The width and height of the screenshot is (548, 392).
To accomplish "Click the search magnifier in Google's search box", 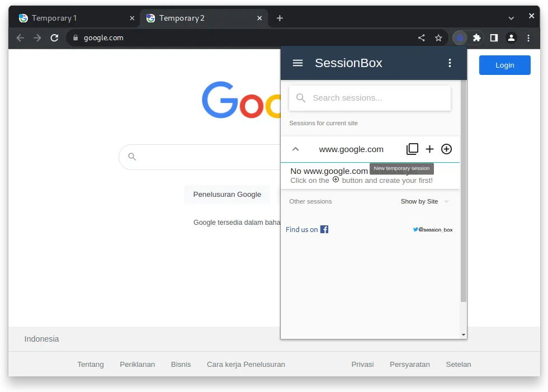I will pyautogui.click(x=132, y=157).
